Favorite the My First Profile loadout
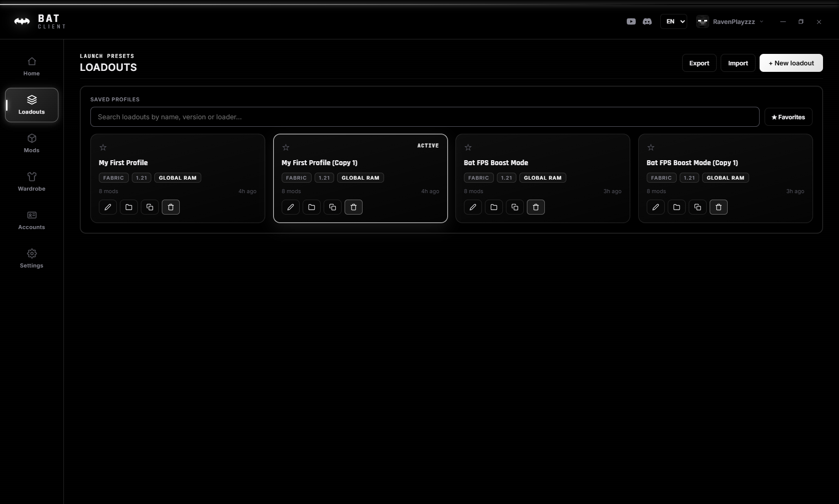 (103, 147)
